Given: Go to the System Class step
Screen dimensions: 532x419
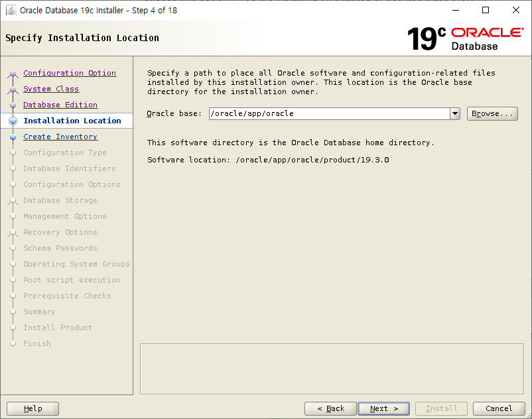Looking at the screenshot, I should pyautogui.click(x=51, y=89).
